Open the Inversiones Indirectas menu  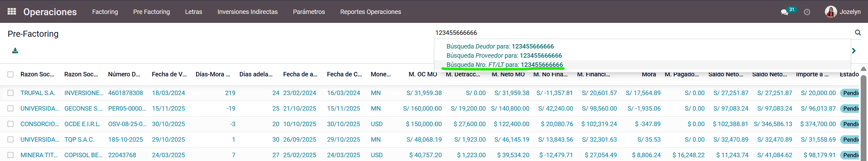(247, 12)
